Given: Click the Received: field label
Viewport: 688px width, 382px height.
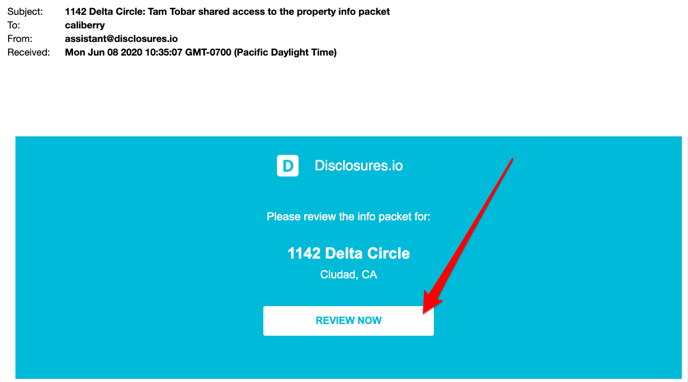Looking at the screenshot, I should (29, 52).
